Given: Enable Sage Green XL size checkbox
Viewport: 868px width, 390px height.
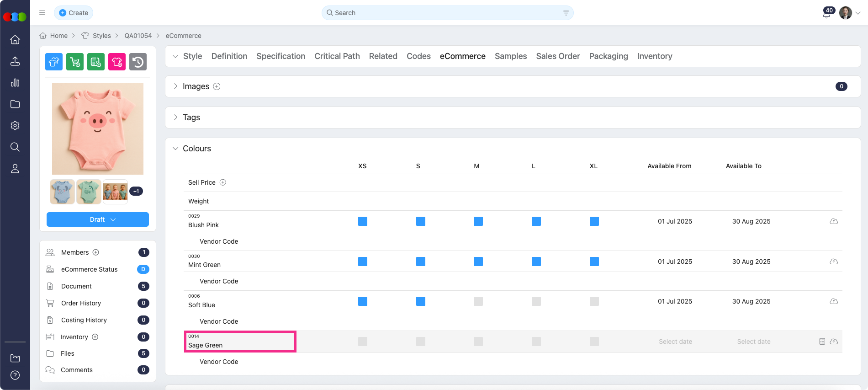Looking at the screenshot, I should [x=594, y=342].
